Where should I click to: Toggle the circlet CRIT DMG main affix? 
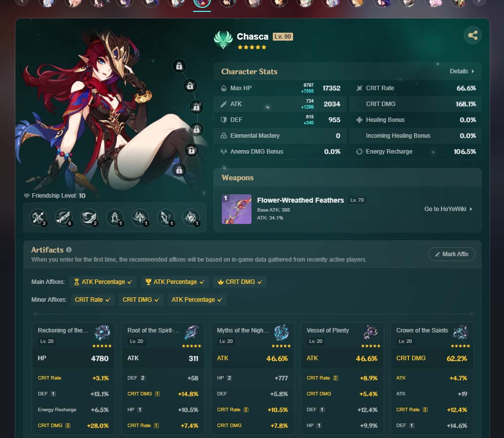[240, 282]
